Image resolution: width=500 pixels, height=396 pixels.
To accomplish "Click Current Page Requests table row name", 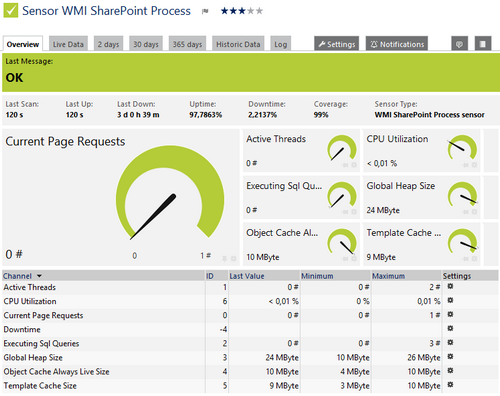I will coord(43,315).
